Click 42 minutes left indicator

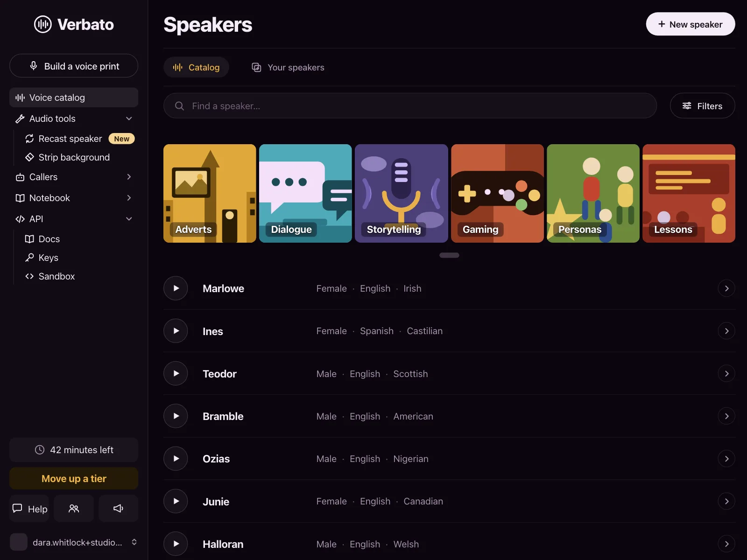(74, 450)
